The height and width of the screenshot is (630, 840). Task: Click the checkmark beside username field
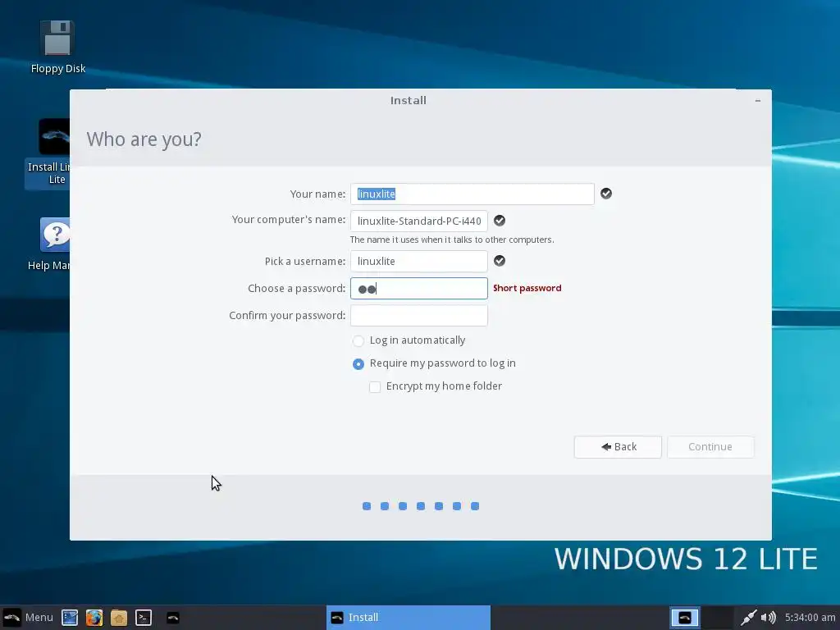(x=500, y=260)
